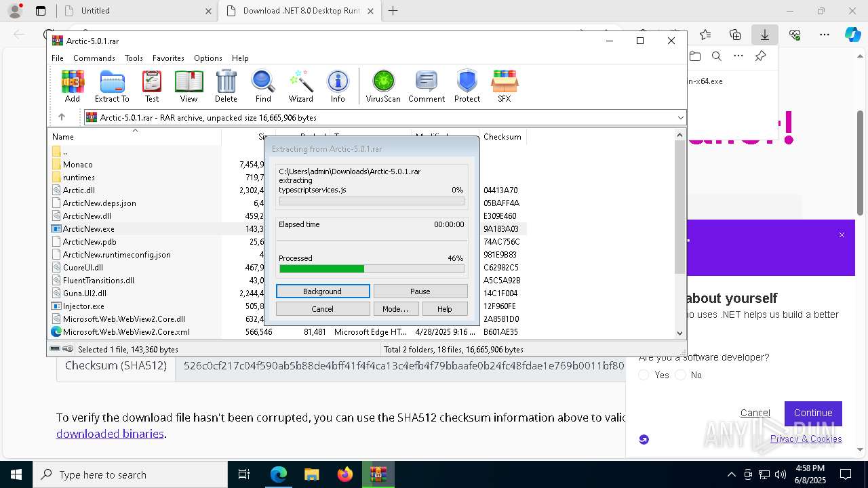This screenshot has width=868, height=488.
Task: Select Yes for software developer question
Action: (x=644, y=375)
